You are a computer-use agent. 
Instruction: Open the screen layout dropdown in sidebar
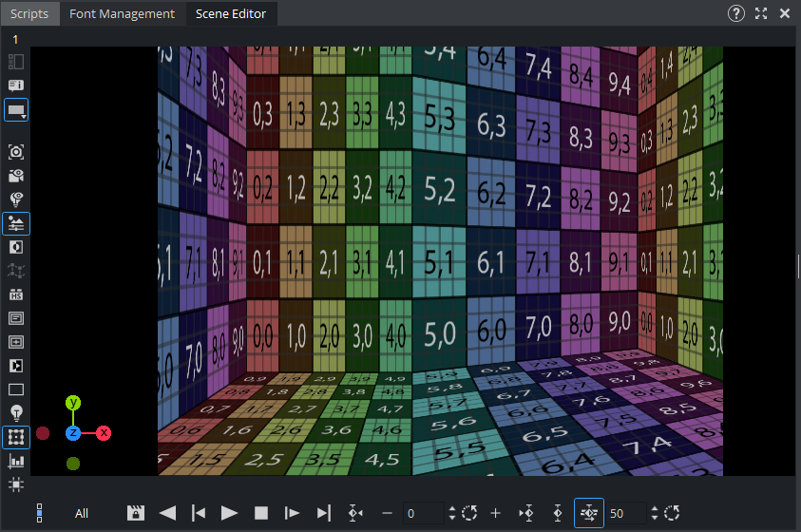coord(16,110)
